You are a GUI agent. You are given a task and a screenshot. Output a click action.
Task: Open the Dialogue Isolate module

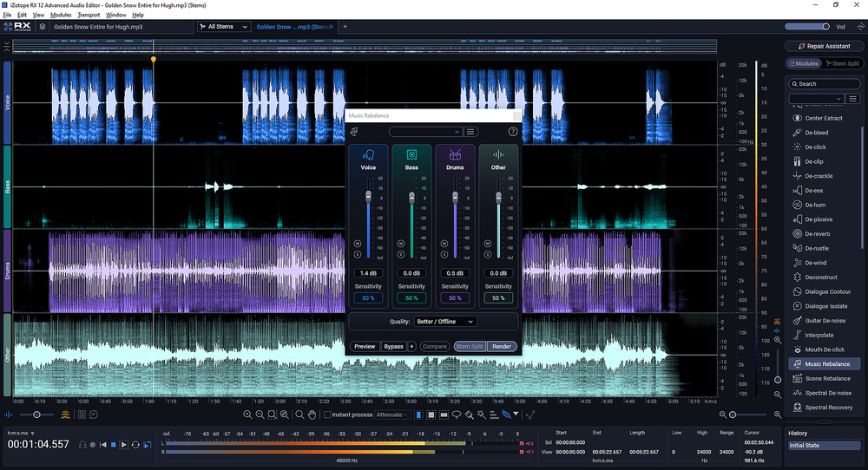[824, 306]
